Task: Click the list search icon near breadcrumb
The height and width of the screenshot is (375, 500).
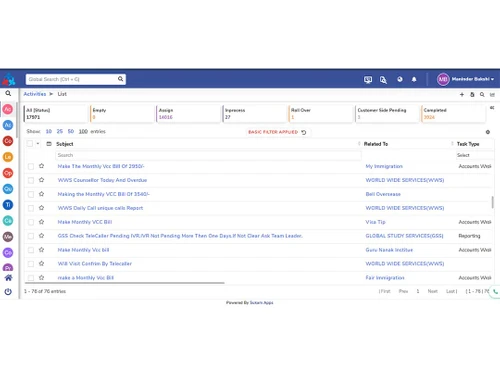Action: 482,95
